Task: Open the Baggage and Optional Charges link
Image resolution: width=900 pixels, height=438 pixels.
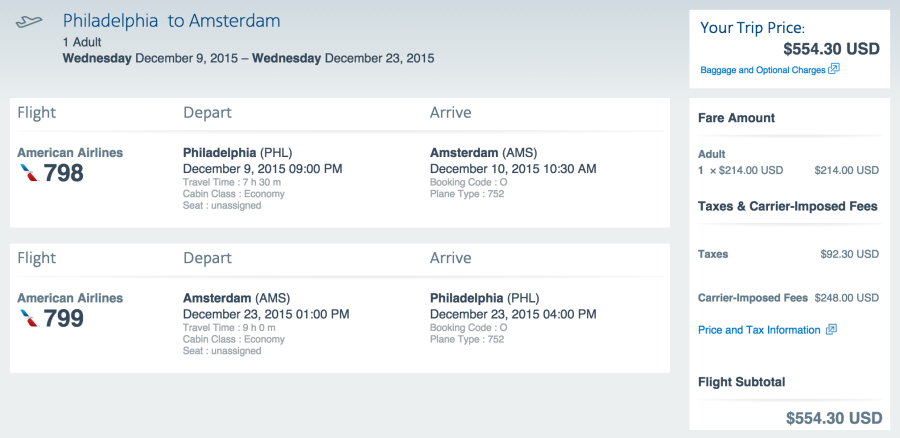Action: (763, 70)
